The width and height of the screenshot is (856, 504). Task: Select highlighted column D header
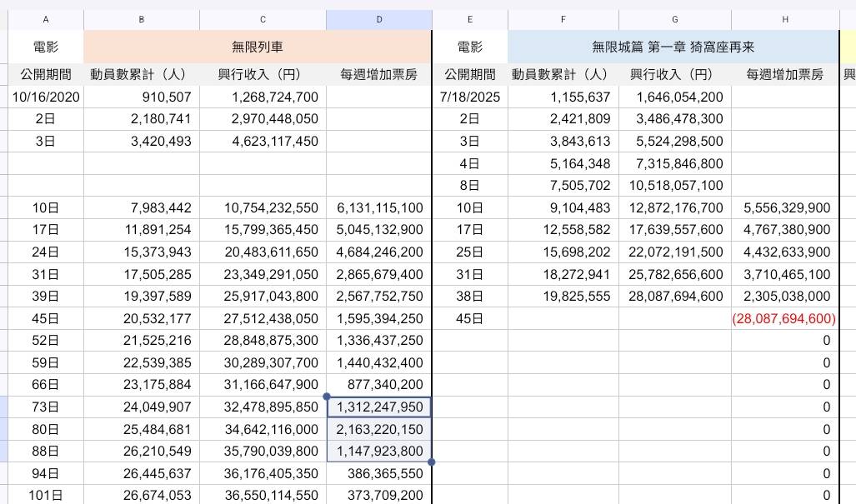click(379, 20)
